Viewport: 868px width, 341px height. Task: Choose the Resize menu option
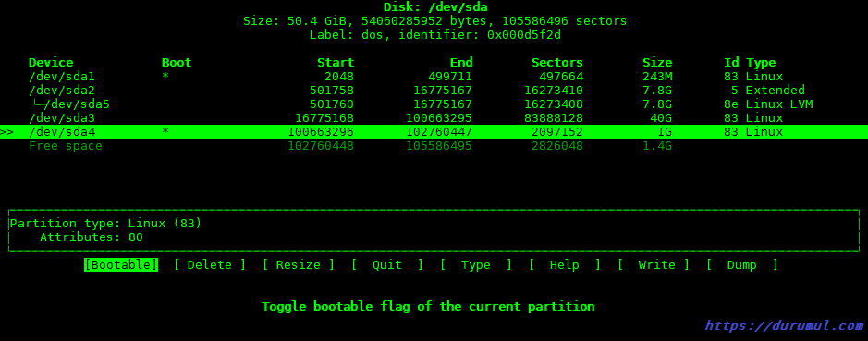tap(298, 265)
